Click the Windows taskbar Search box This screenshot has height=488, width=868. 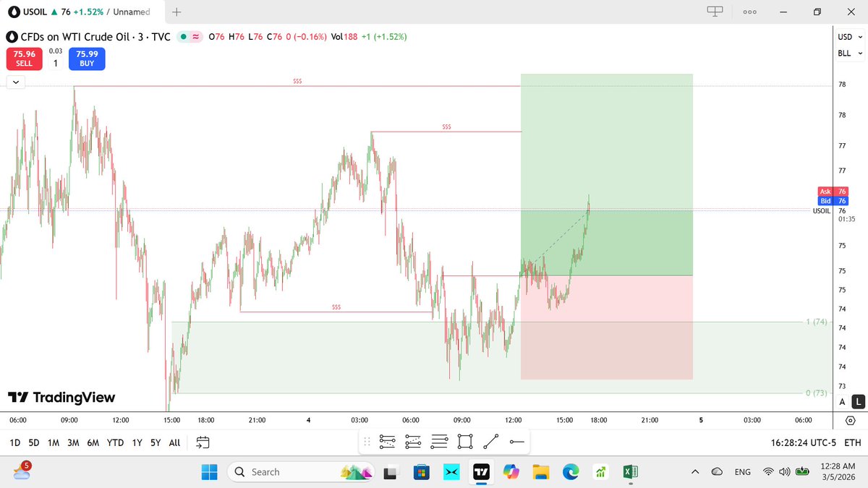click(x=302, y=472)
